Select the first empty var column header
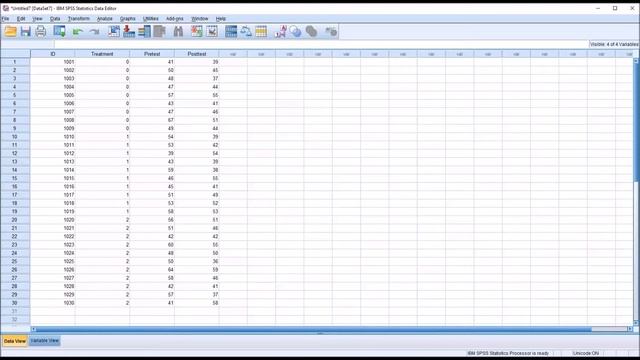Viewport: 640px width, 360px height. (x=233, y=54)
